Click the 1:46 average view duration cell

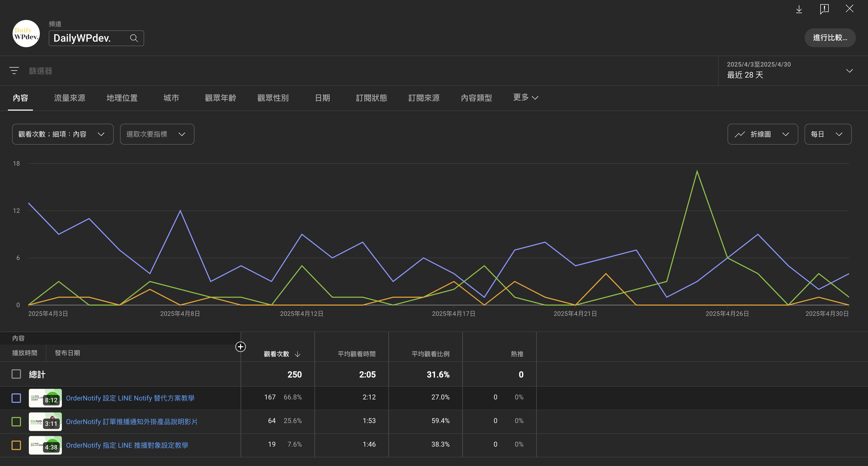369,445
